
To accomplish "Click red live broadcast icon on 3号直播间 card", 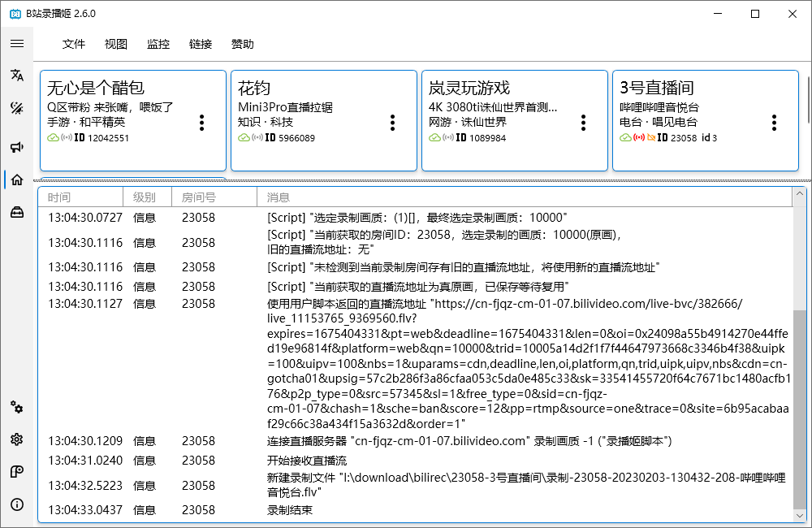I will [639, 138].
